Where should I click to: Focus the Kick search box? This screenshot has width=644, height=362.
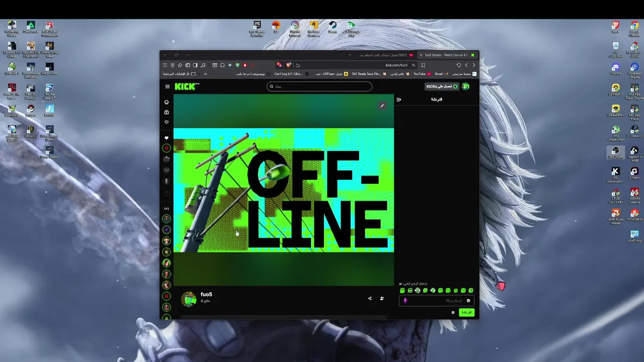coord(319,86)
